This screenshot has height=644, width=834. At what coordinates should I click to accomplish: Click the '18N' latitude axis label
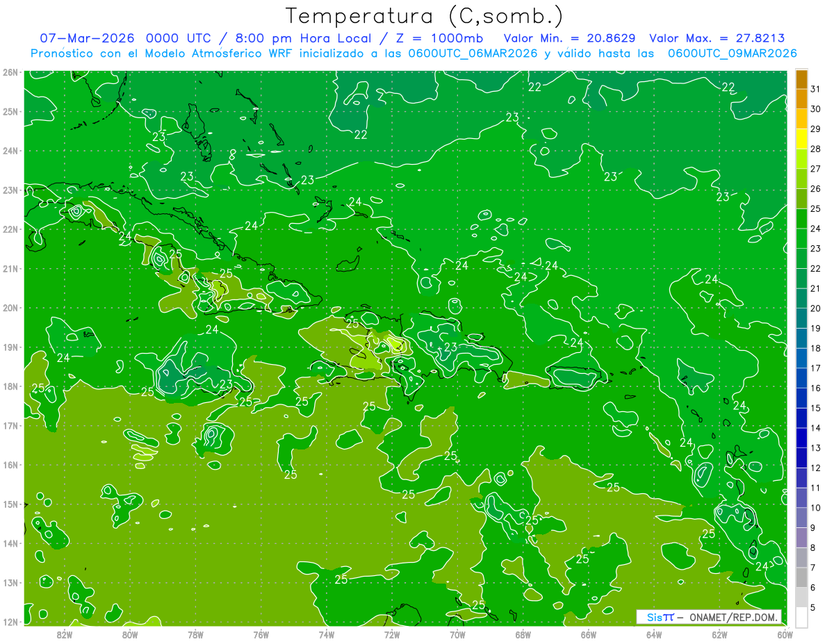coord(10,386)
